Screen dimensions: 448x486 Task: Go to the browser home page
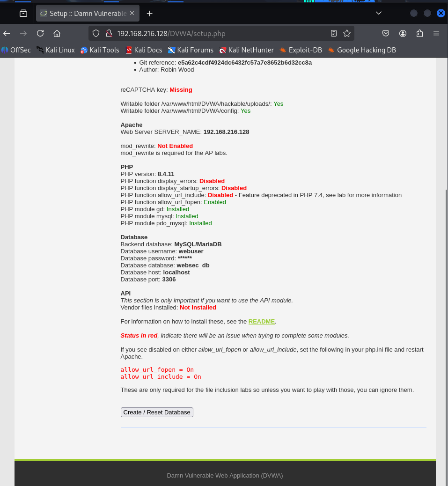coord(57,33)
